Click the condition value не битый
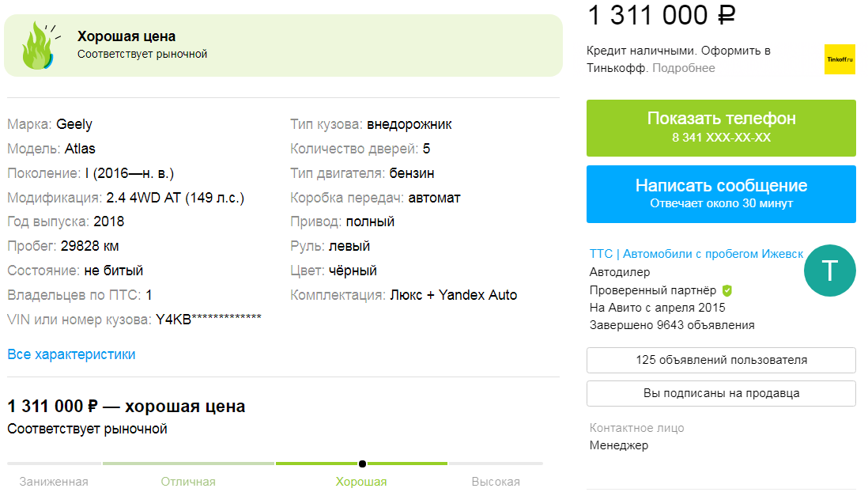This screenshot has height=492, width=868. click(x=114, y=271)
